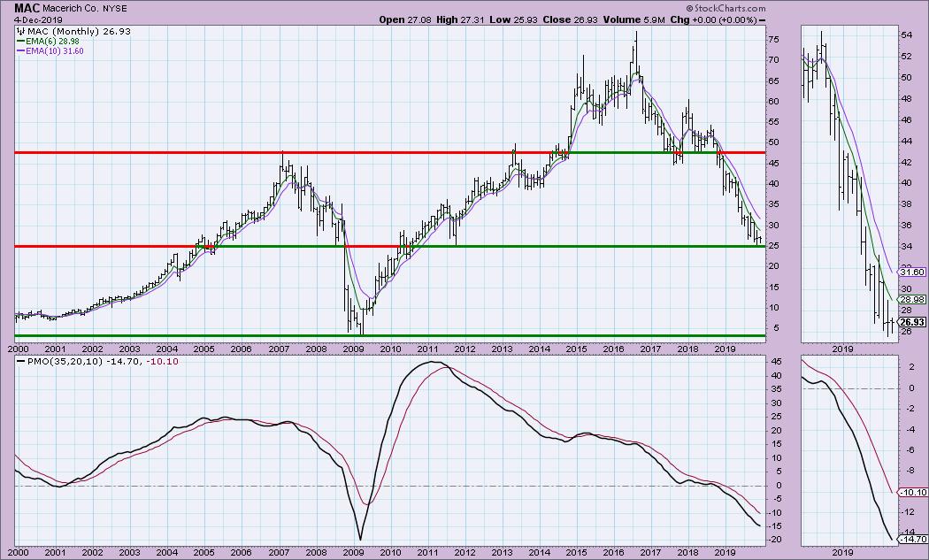Click the 2009 label on price chart axis
This screenshot has width=929, height=560.
tap(353, 349)
